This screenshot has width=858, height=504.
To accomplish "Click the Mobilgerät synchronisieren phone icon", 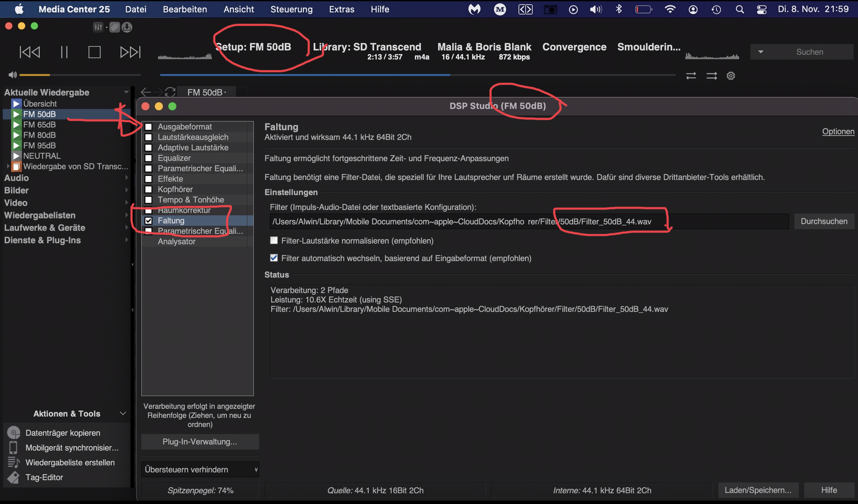I will coord(13,447).
